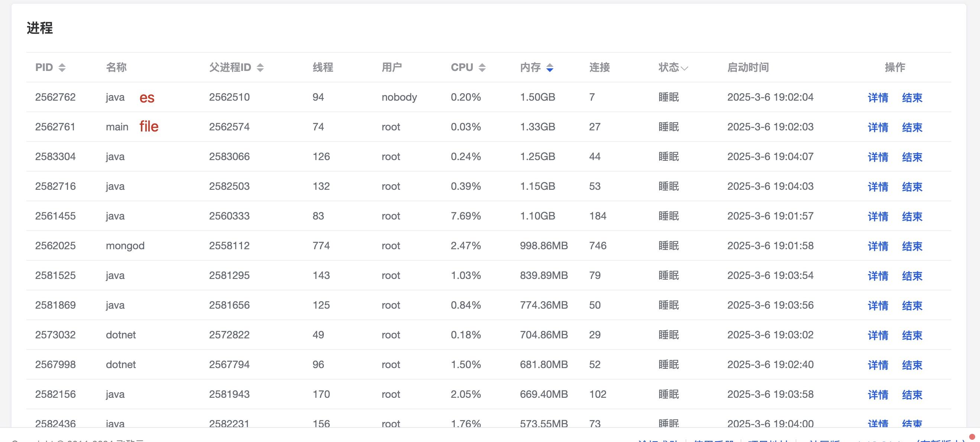End java process 2581525 using 结束
Screen dimensions: 980x442
coord(912,276)
